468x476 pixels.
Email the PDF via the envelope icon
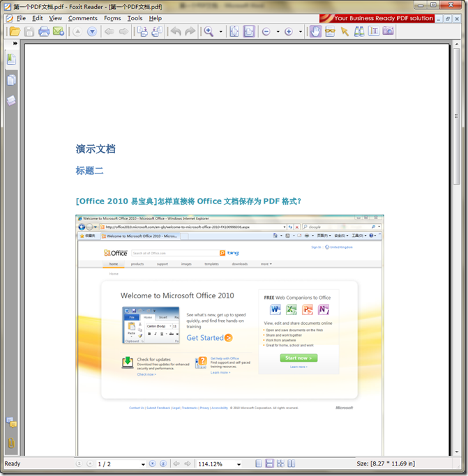click(59, 31)
